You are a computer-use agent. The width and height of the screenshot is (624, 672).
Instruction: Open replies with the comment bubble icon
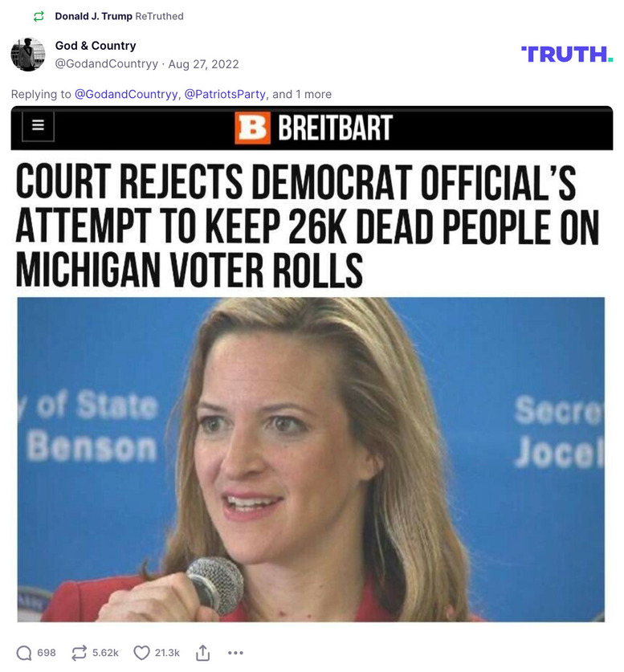(23, 653)
